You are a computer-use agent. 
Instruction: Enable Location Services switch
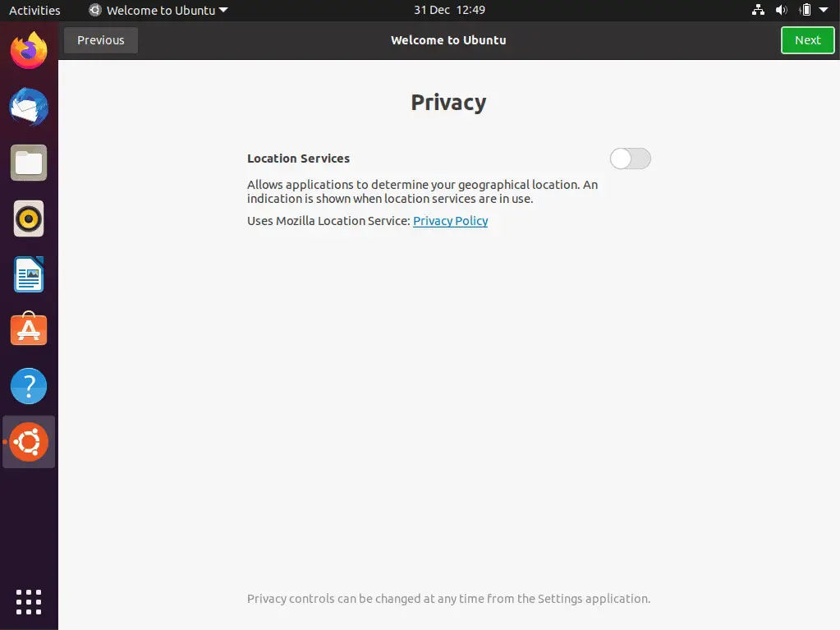631,159
